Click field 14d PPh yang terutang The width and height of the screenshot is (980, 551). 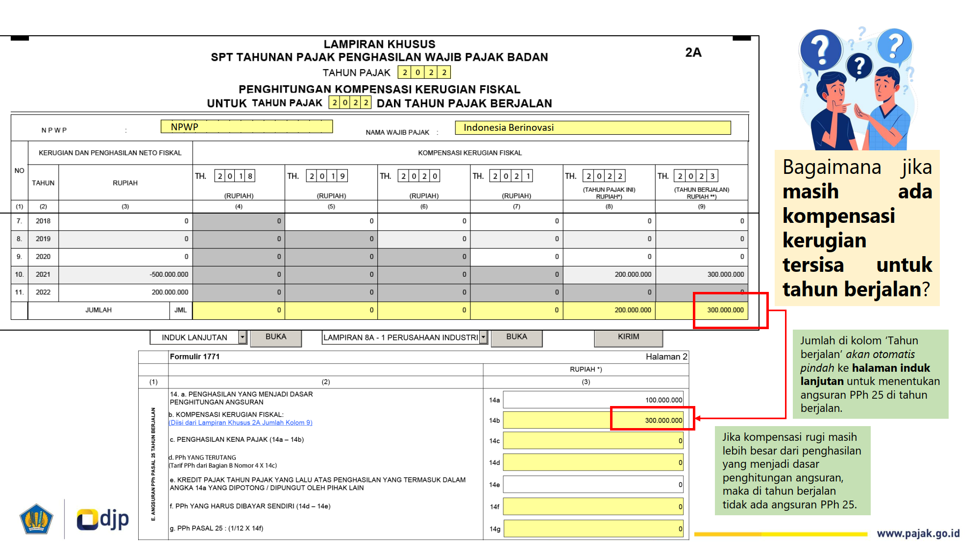pos(593,462)
